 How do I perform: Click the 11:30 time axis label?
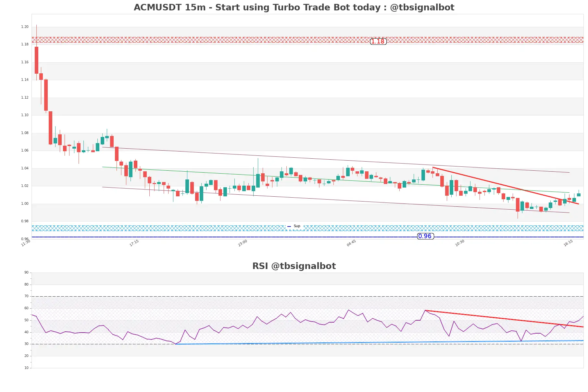point(26,243)
